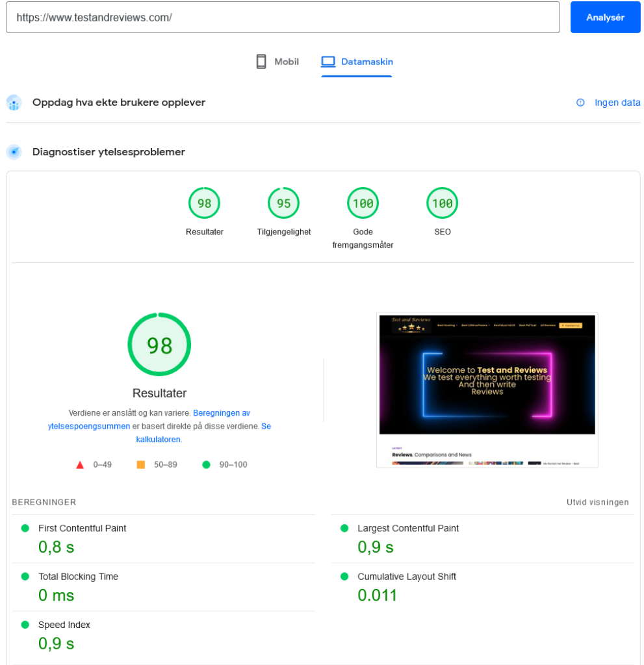This screenshot has width=644, height=665.
Task: Click Utvid visningen to expand metrics
Action: (x=597, y=502)
